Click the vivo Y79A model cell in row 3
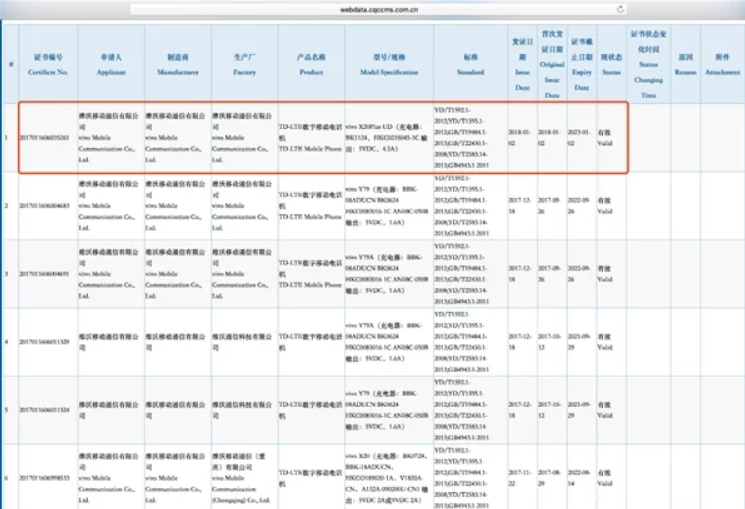745x509 pixels. [x=386, y=274]
